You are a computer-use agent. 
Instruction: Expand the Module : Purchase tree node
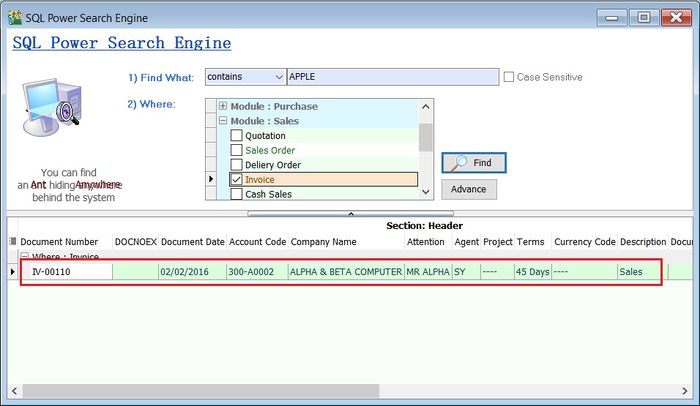223,107
